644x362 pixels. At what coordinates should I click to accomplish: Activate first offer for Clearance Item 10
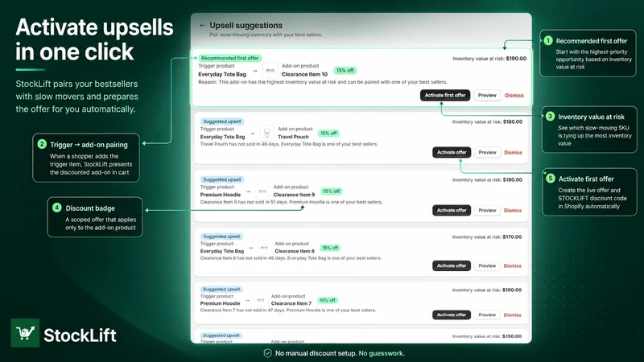[445, 95]
